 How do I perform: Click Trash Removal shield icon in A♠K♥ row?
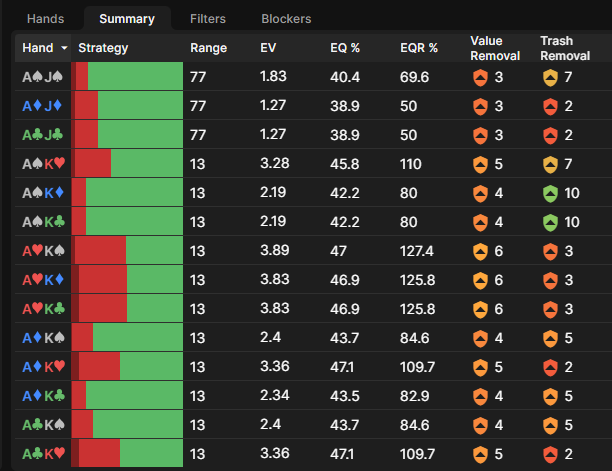click(549, 164)
